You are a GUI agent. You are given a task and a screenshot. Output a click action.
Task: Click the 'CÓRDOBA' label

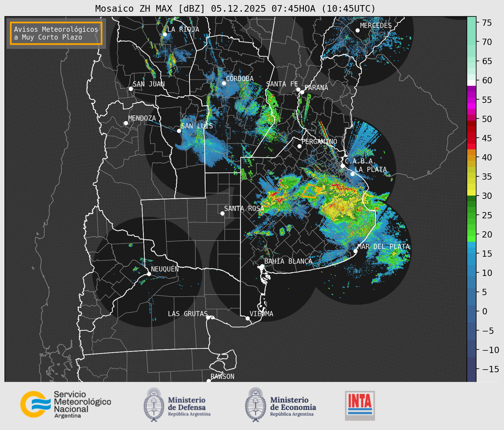(240, 78)
